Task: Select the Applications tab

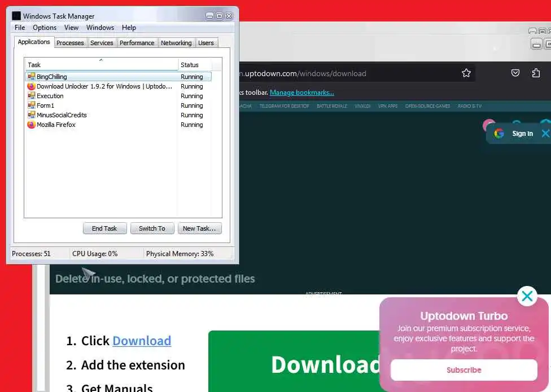Action: coord(34,42)
